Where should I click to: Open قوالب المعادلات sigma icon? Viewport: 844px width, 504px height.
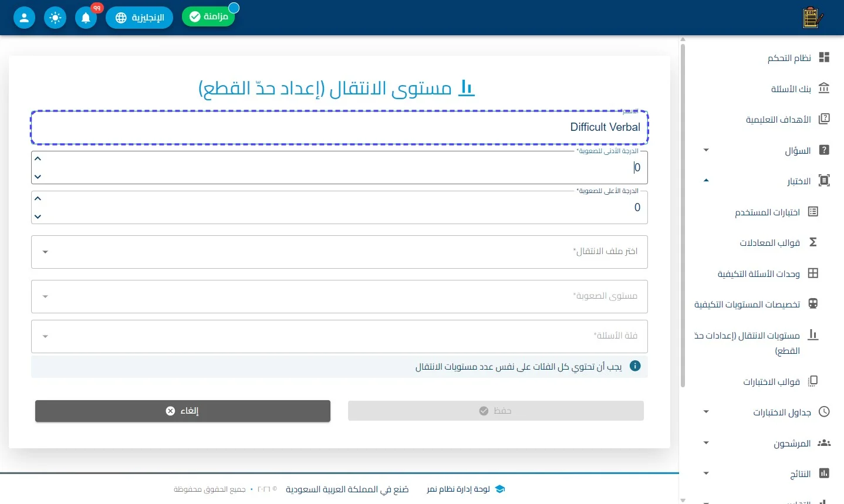(813, 242)
